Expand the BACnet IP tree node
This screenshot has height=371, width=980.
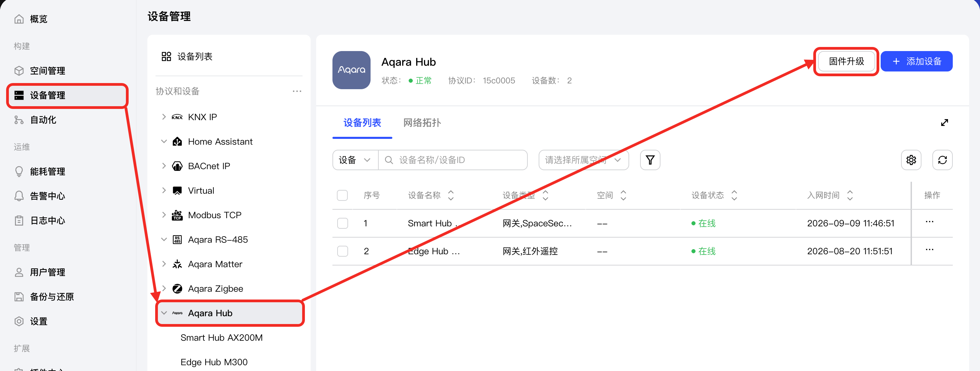point(164,166)
